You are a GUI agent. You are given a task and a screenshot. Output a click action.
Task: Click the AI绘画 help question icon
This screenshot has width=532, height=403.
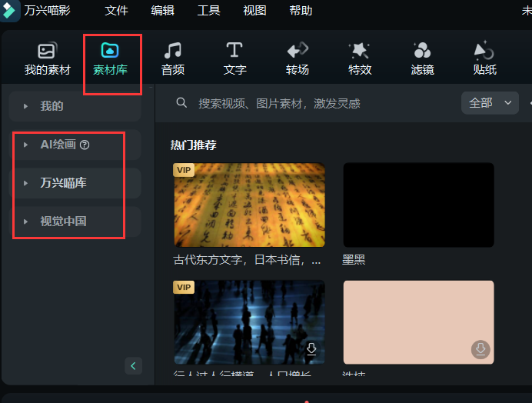[85, 145]
